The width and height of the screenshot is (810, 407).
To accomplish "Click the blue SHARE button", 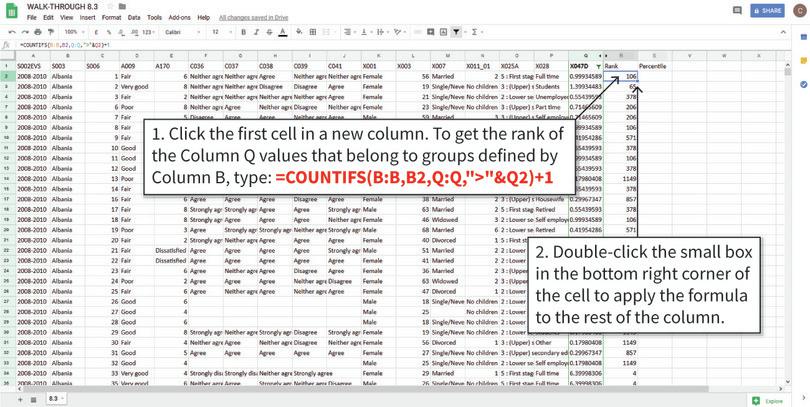I will click(767, 10).
